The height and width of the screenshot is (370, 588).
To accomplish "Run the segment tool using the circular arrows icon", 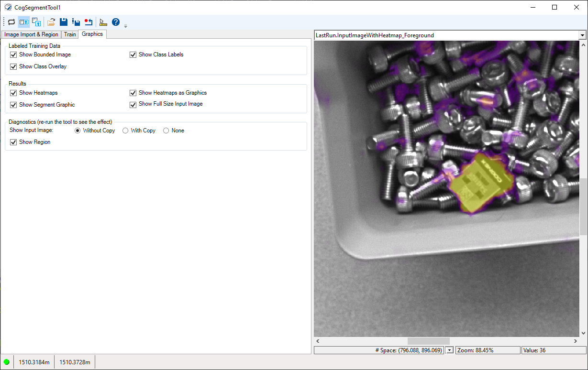I will (x=11, y=22).
